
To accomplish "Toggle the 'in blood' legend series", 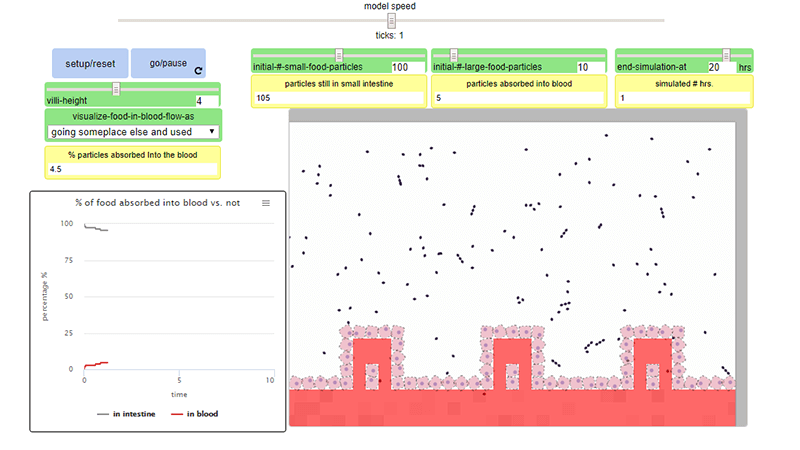I will click(x=193, y=413).
